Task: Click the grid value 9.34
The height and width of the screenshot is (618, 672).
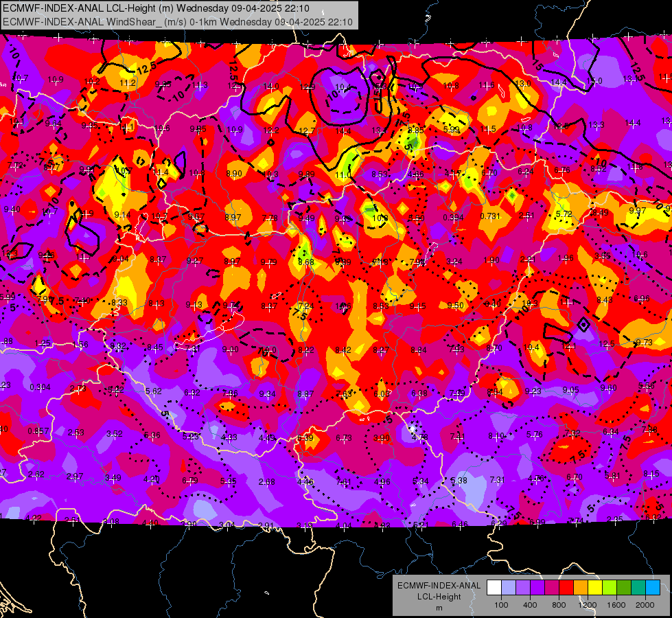Action: (268, 393)
